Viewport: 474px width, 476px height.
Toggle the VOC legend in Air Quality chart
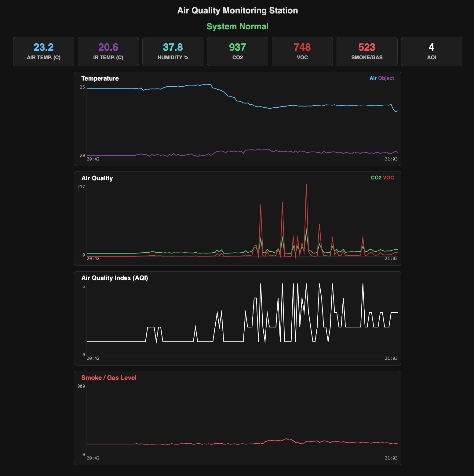pos(388,178)
